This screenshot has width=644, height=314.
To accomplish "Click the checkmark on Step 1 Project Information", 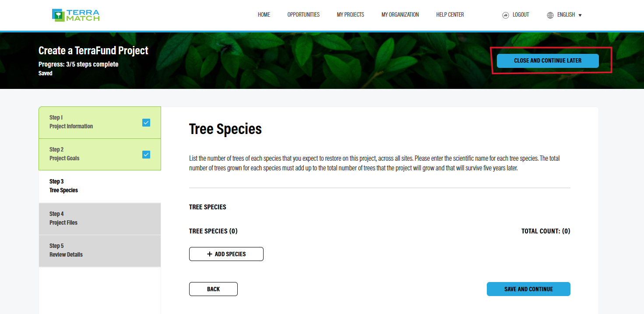I will point(146,123).
